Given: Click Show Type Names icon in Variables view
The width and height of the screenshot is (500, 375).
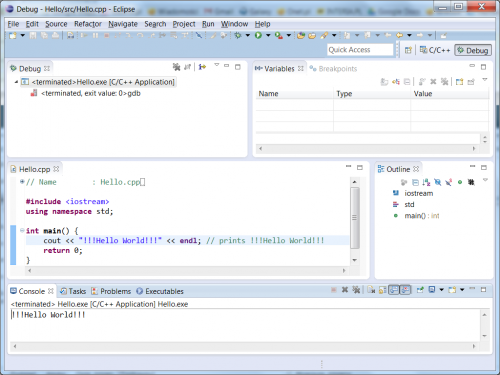Looking at the screenshot, I should [x=384, y=82].
